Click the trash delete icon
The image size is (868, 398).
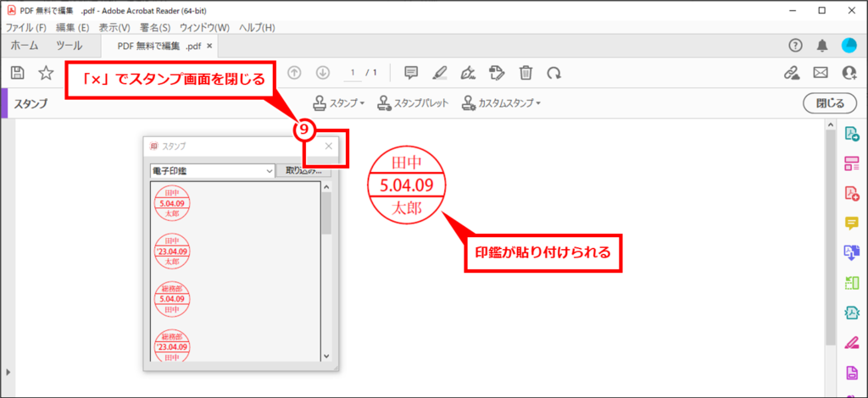coord(526,73)
